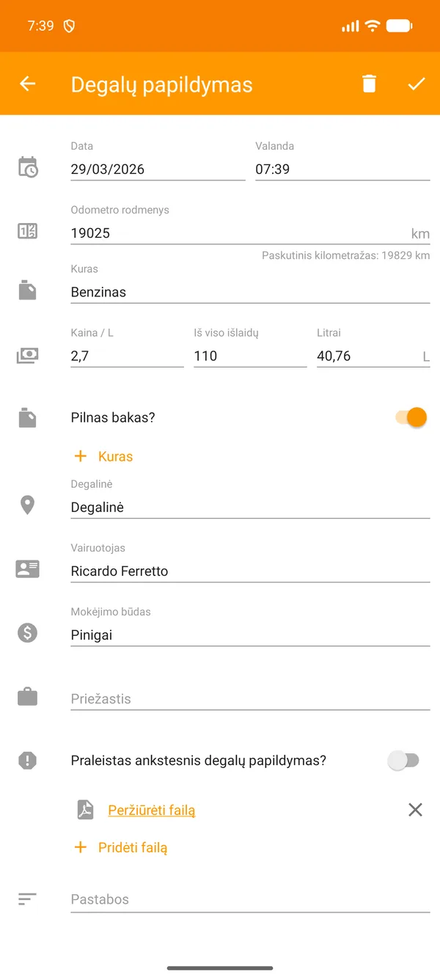Tap the Priežastis input field
The image size is (440, 980).
[249, 698]
